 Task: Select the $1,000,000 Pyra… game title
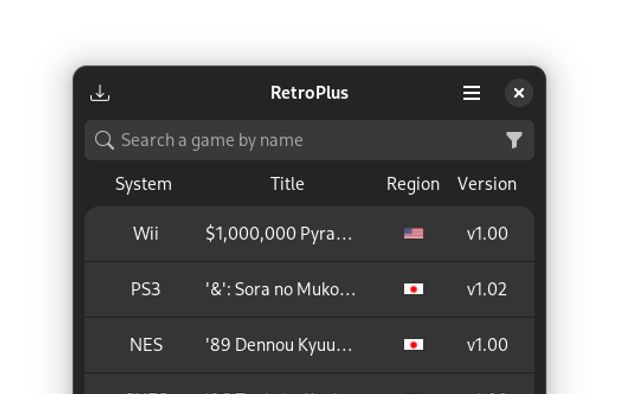pos(279,234)
